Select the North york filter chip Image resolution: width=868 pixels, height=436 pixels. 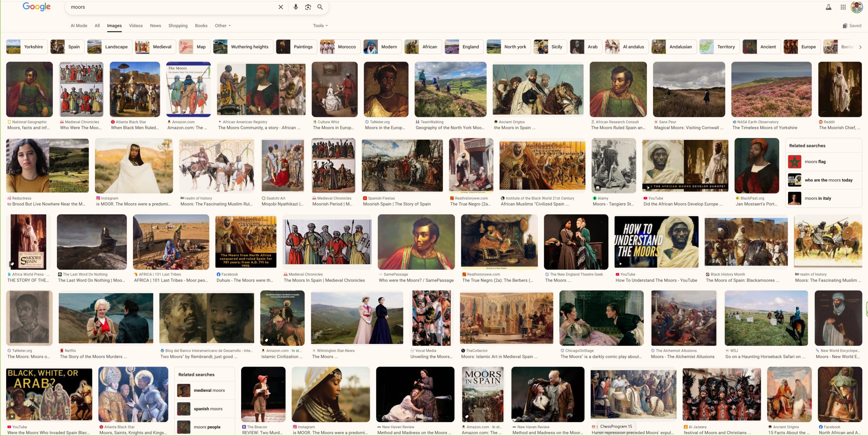point(508,47)
